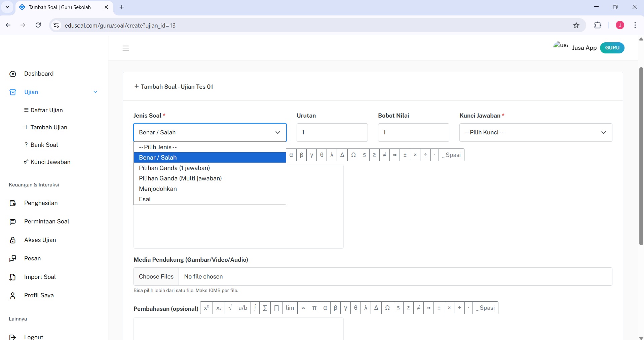Click the hamburger menu toggle icon
The width and height of the screenshot is (644, 340).
click(x=125, y=48)
